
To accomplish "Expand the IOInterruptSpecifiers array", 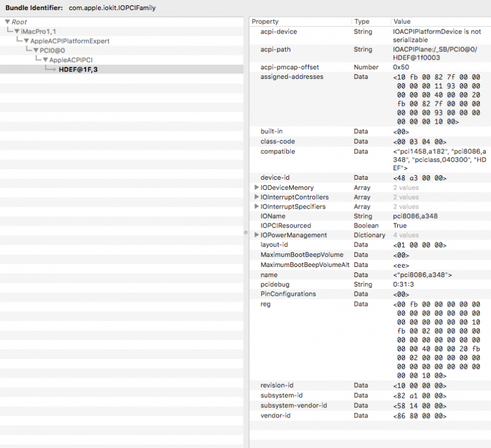I will 256,206.
